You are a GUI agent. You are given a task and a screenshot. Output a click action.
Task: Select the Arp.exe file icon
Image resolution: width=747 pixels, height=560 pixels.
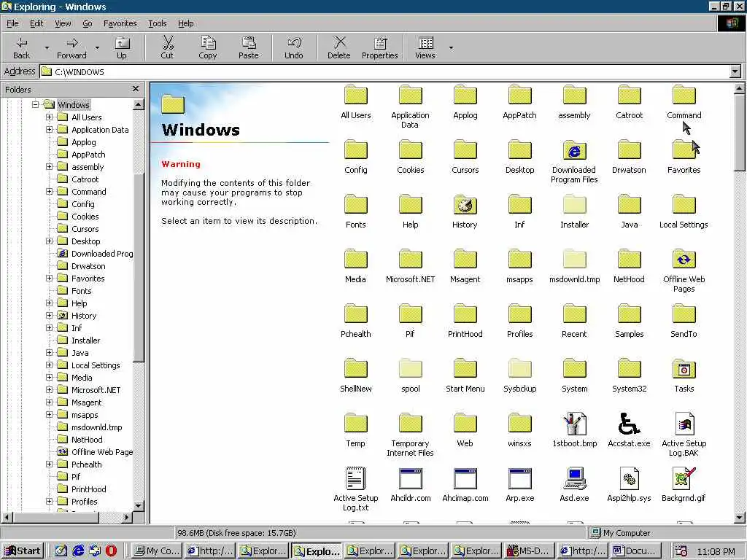[x=519, y=478]
